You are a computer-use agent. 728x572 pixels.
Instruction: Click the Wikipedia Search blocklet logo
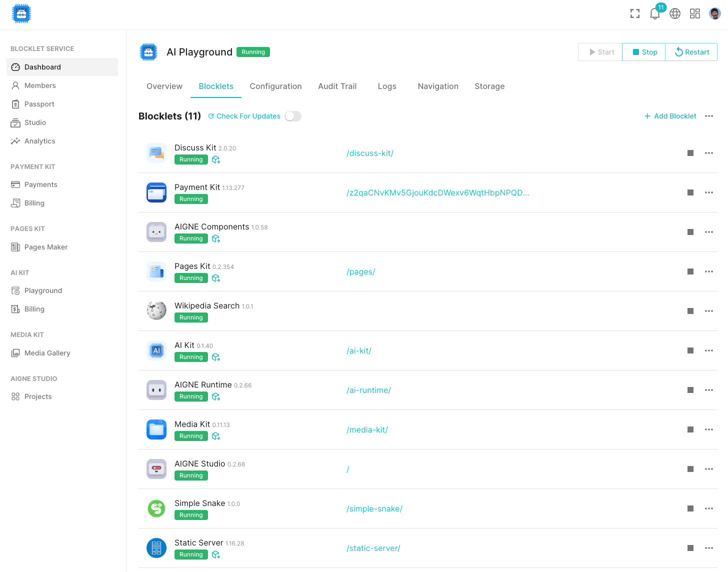tap(156, 311)
